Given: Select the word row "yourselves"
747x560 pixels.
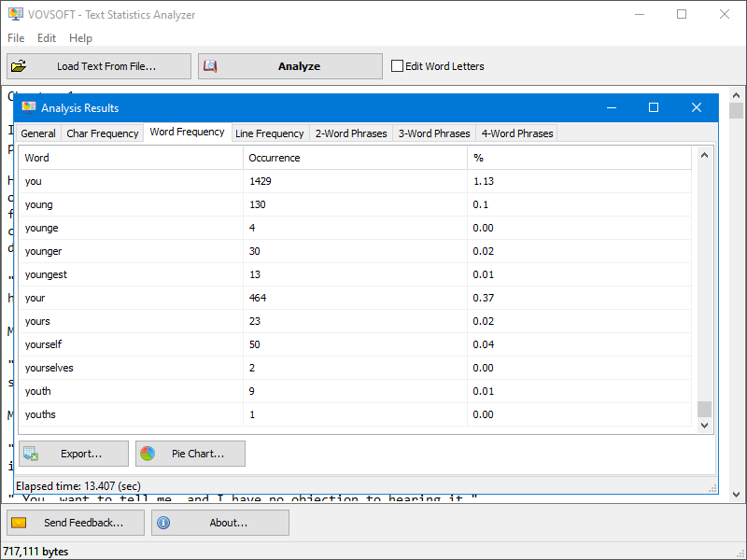Looking at the screenshot, I should click(356, 368).
